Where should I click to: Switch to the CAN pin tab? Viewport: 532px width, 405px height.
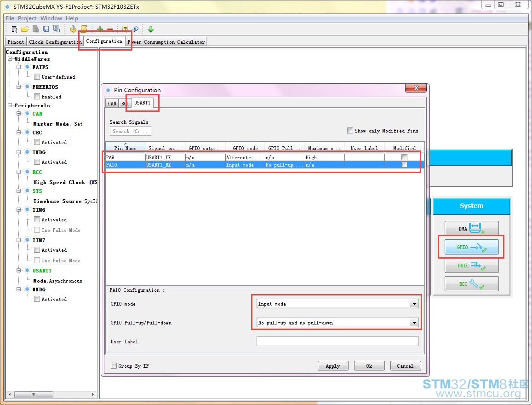point(112,103)
